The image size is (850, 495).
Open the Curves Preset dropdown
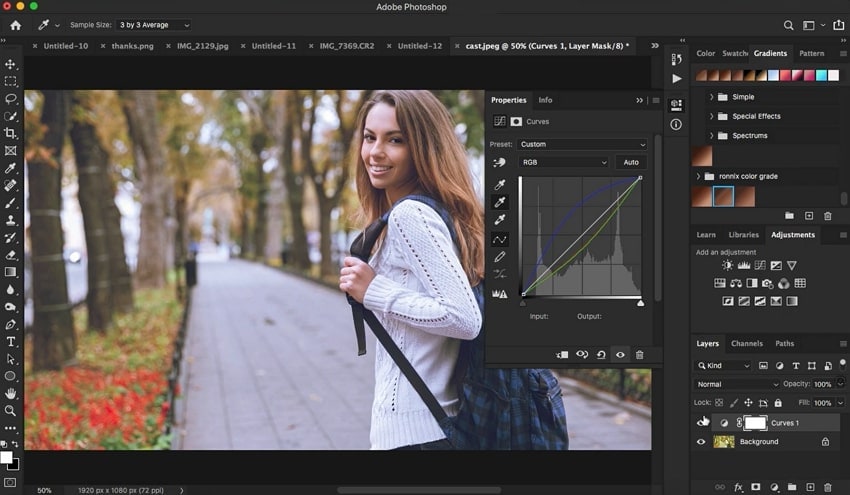[582, 144]
